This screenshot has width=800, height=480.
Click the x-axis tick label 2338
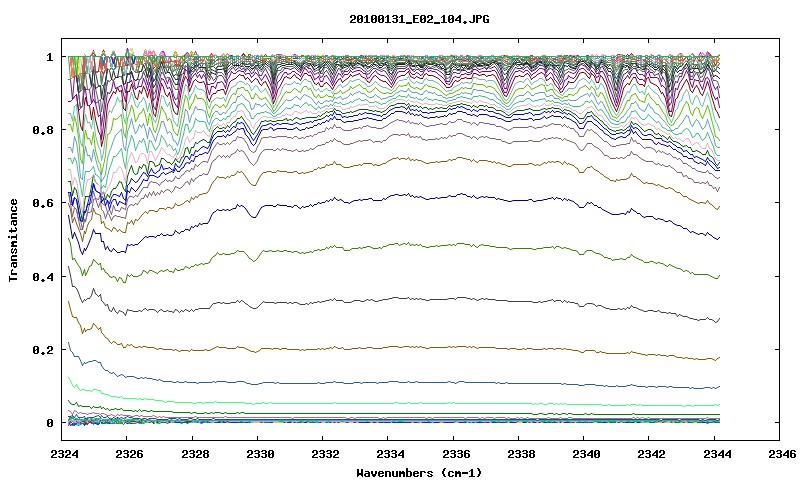[x=521, y=454]
